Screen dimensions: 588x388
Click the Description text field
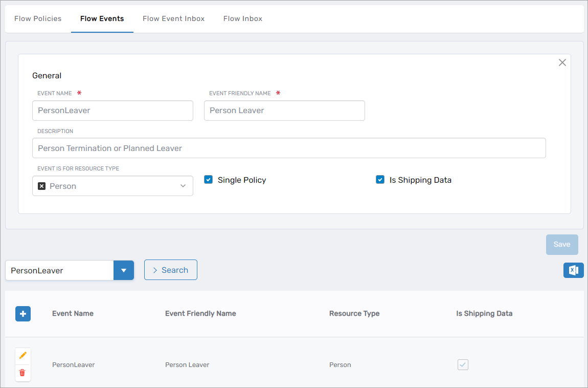(x=289, y=148)
